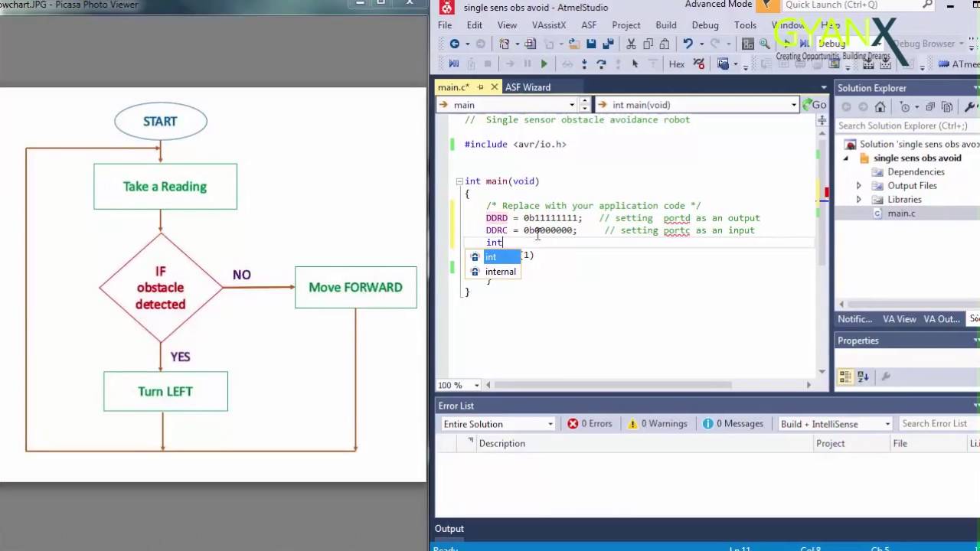Click the editor scroll-right arrow
Image resolution: width=980 pixels, height=551 pixels.
point(808,385)
